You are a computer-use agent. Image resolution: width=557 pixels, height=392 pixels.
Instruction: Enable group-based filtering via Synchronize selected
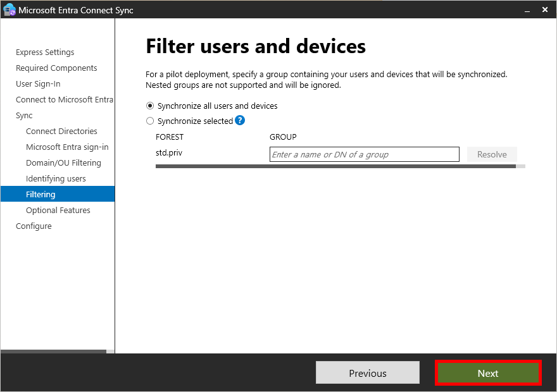click(x=150, y=121)
